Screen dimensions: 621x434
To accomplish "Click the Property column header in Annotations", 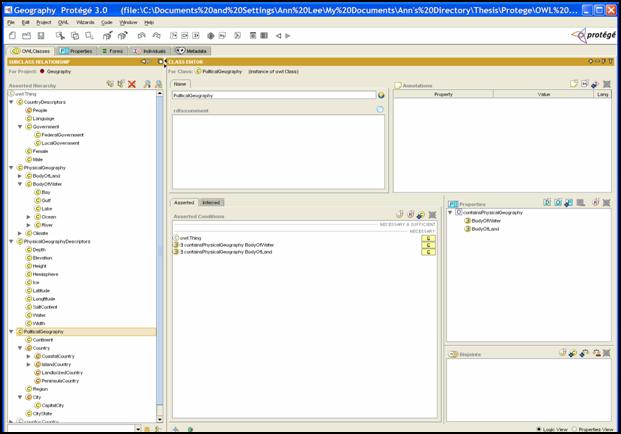I will pos(443,94).
